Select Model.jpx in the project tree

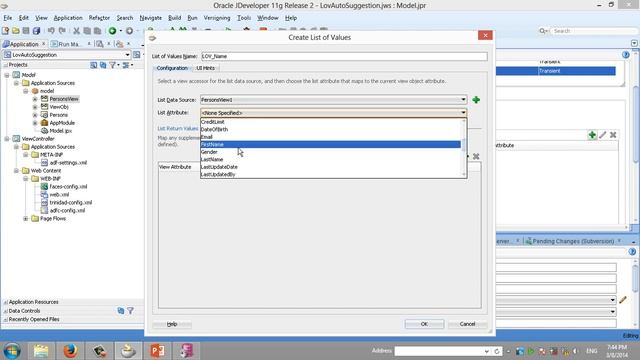[60, 131]
